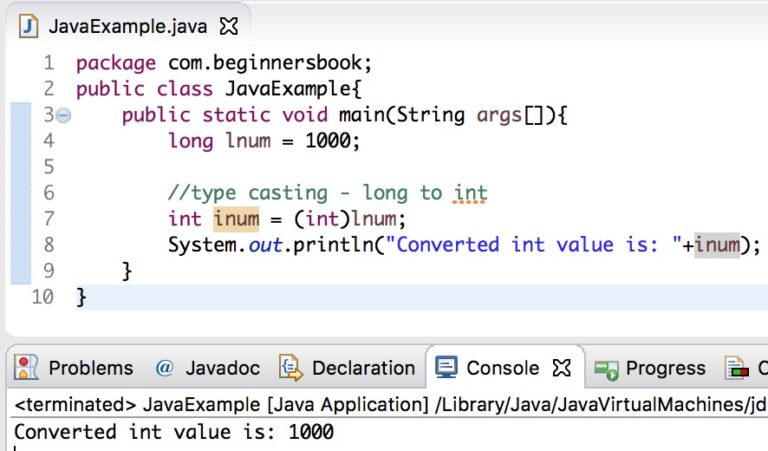Click line number 10 in the gutter
The image size is (768, 451).
(43, 297)
